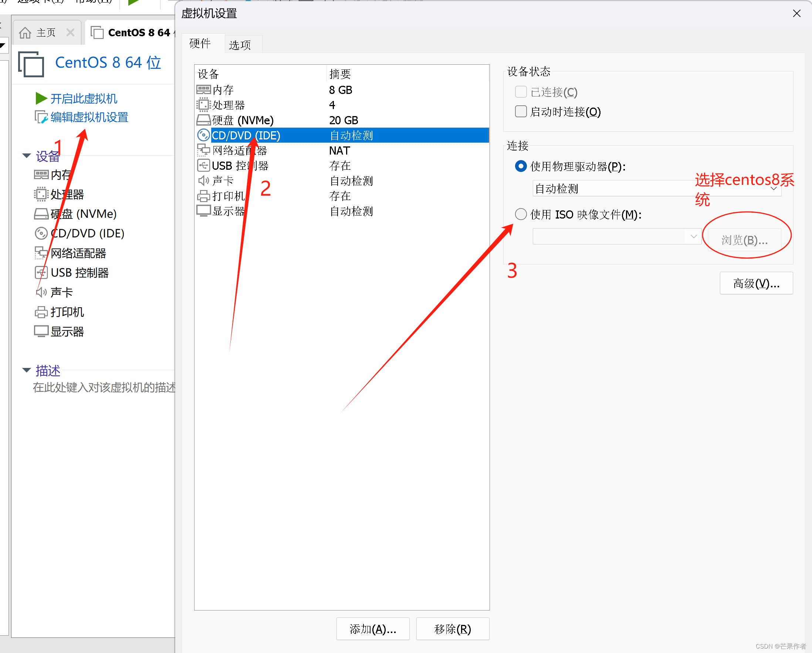Viewport: 812px width, 653px height.
Task: Open the 自动检测 physical drive dropdown
Action: (x=773, y=188)
